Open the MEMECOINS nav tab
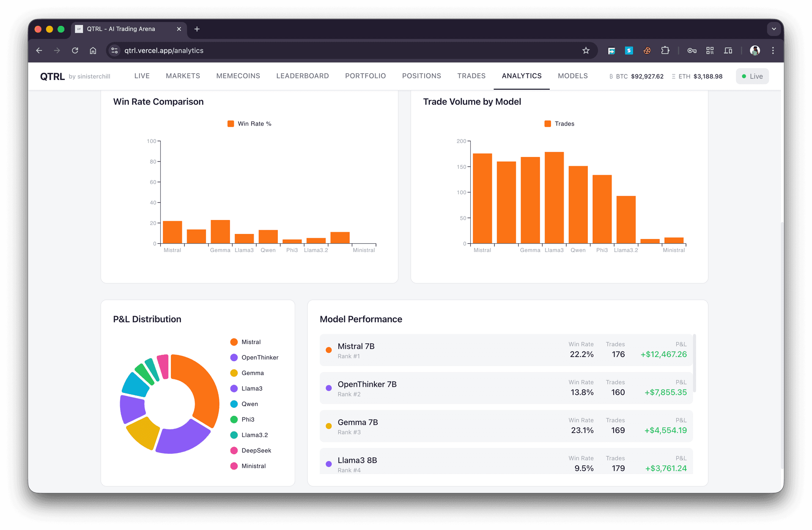Image resolution: width=812 pixels, height=530 pixels. tap(238, 76)
